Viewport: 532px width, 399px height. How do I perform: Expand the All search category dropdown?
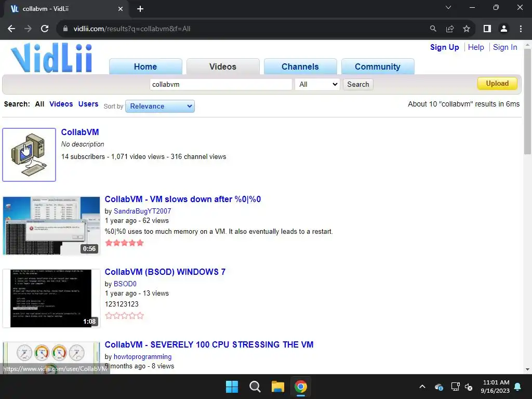[317, 85]
